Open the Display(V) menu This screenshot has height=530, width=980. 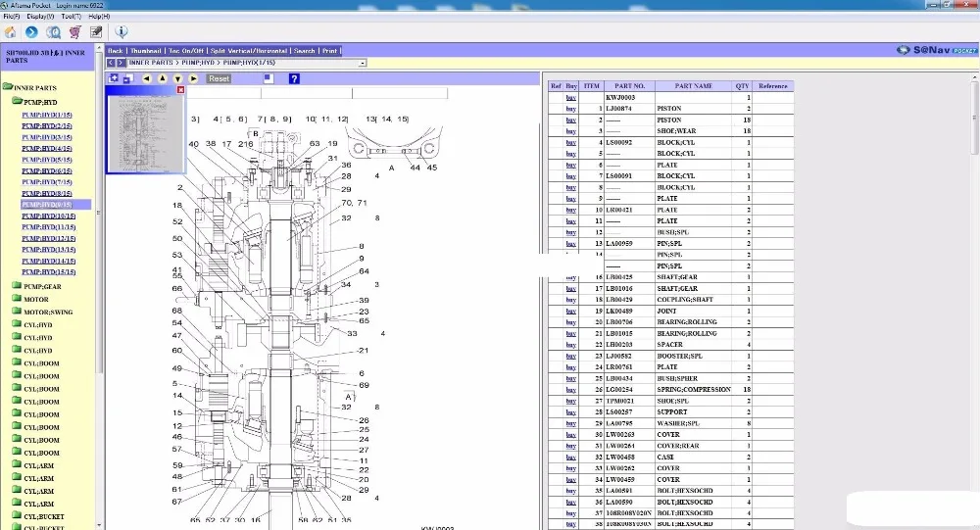click(40, 17)
